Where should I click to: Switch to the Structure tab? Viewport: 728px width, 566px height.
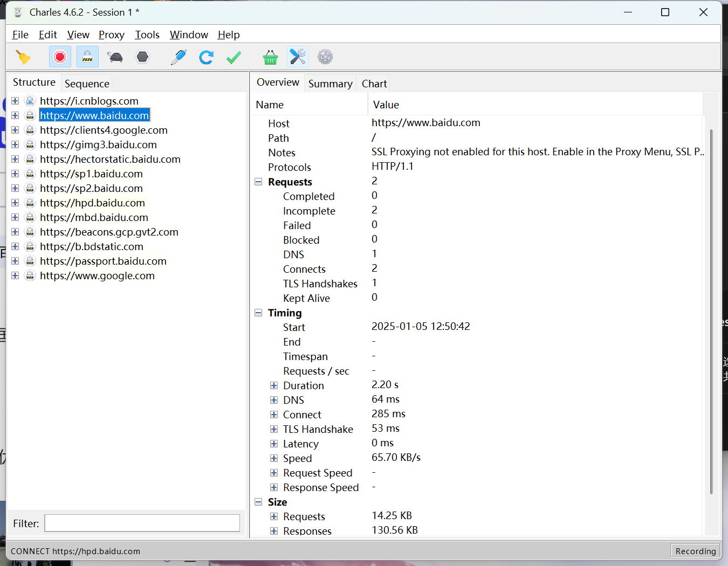click(x=34, y=82)
